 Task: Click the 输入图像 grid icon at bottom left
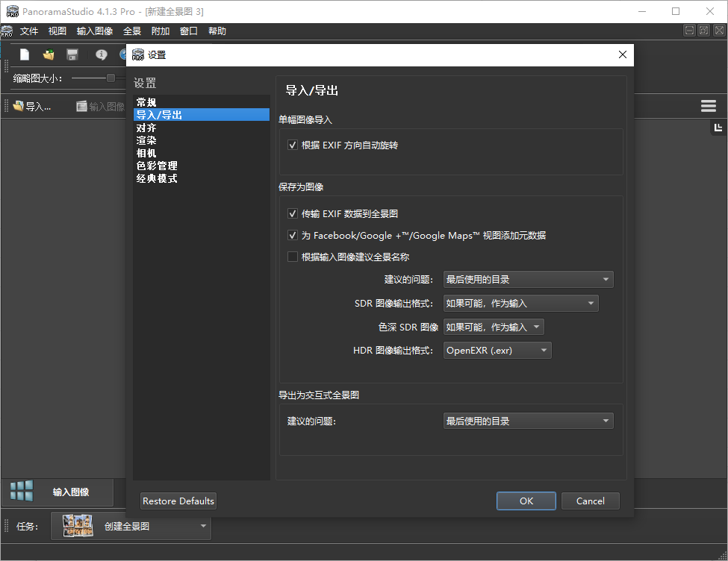click(20, 490)
